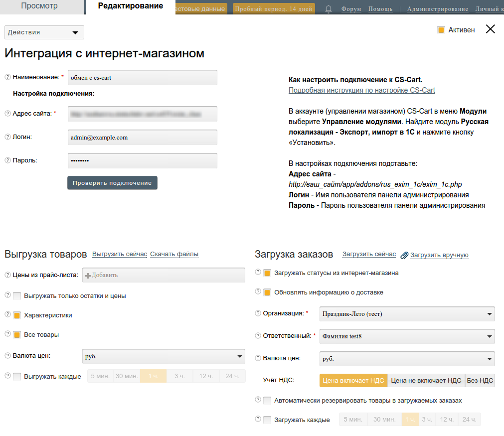The width and height of the screenshot is (504, 436).
Task: Close the integration form with X
Action: tap(490, 29)
